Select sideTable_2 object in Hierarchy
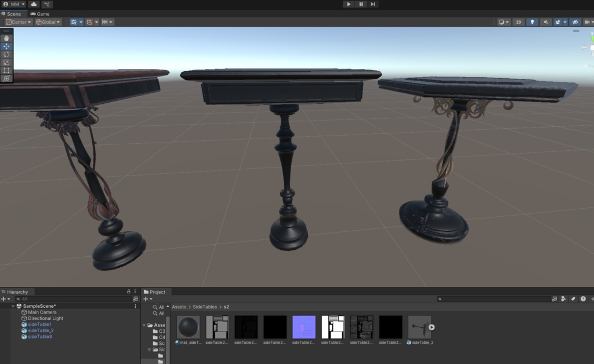The image size is (594, 364). [41, 330]
